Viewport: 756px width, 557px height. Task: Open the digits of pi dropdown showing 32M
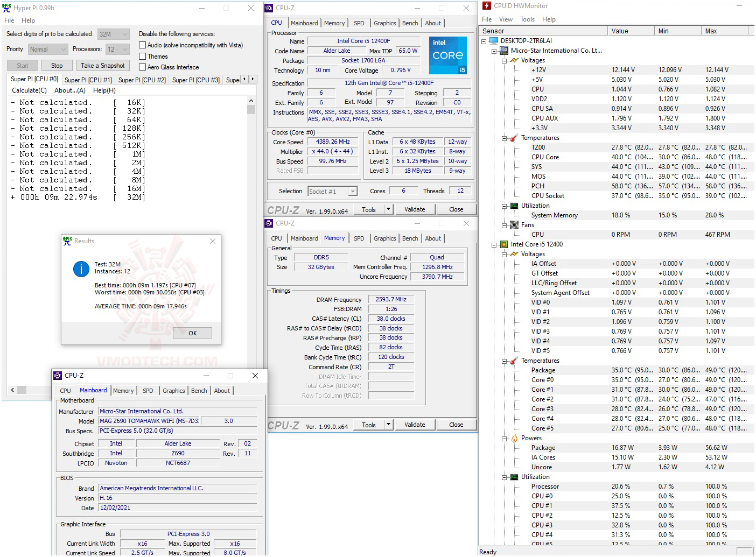click(x=113, y=34)
